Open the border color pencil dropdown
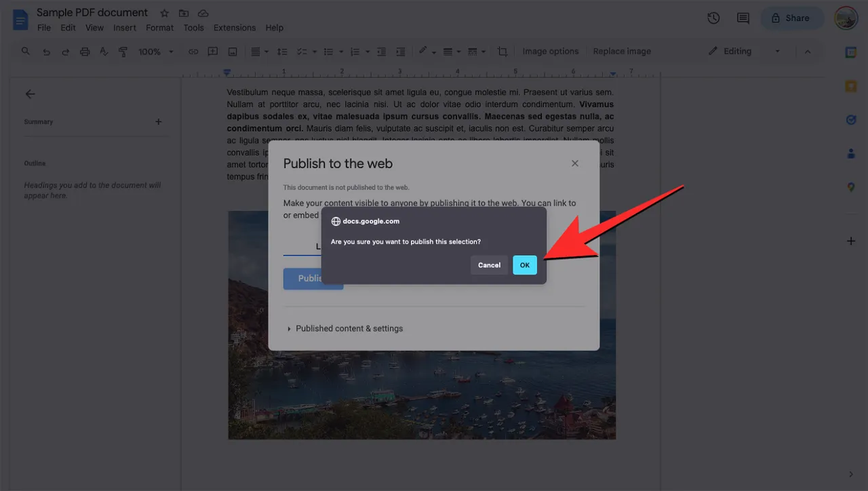 [x=427, y=52]
